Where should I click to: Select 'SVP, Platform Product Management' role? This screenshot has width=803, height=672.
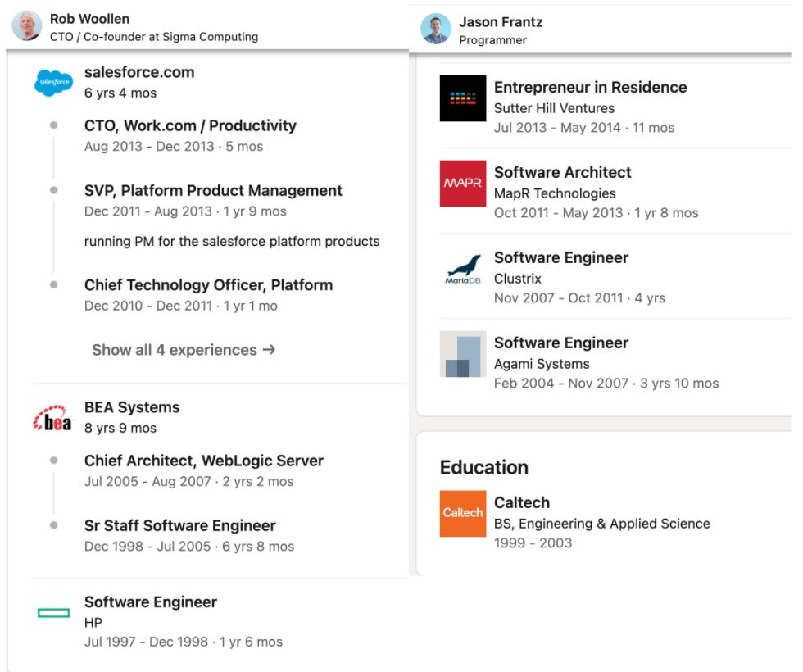213,190
